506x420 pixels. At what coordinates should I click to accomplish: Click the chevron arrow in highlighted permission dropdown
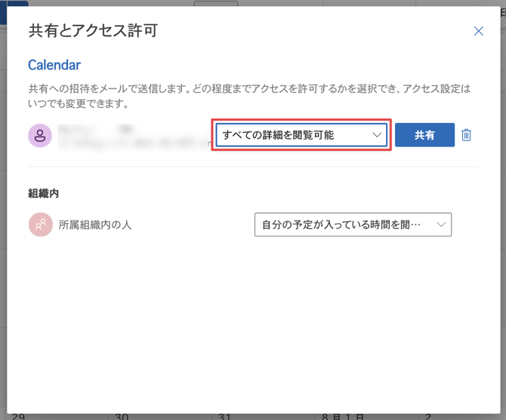tap(378, 135)
